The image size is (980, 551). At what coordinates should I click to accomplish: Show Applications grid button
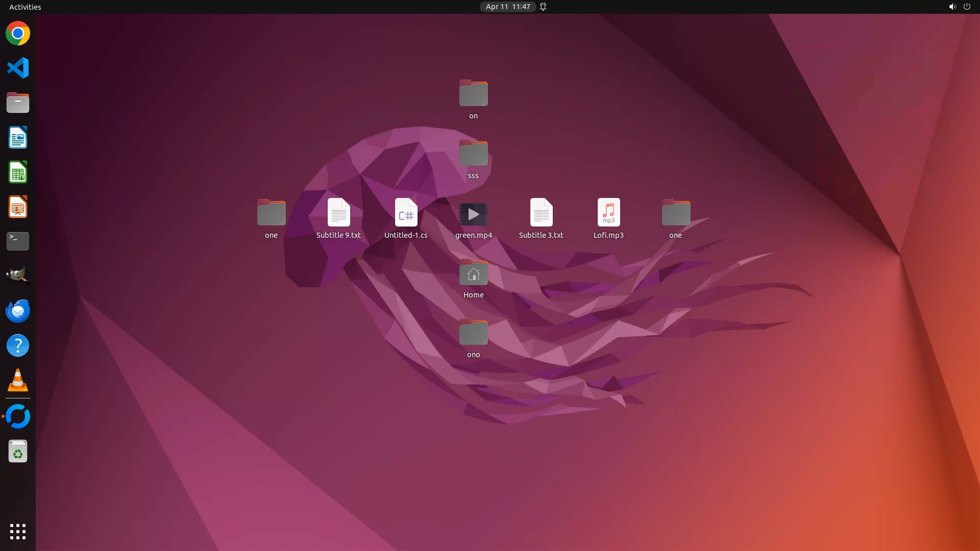pos(18,531)
